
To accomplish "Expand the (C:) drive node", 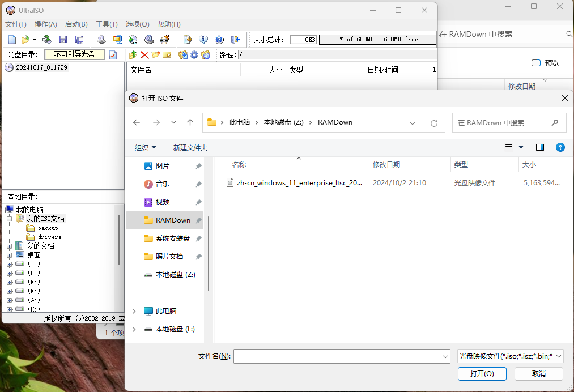I will click(10, 264).
